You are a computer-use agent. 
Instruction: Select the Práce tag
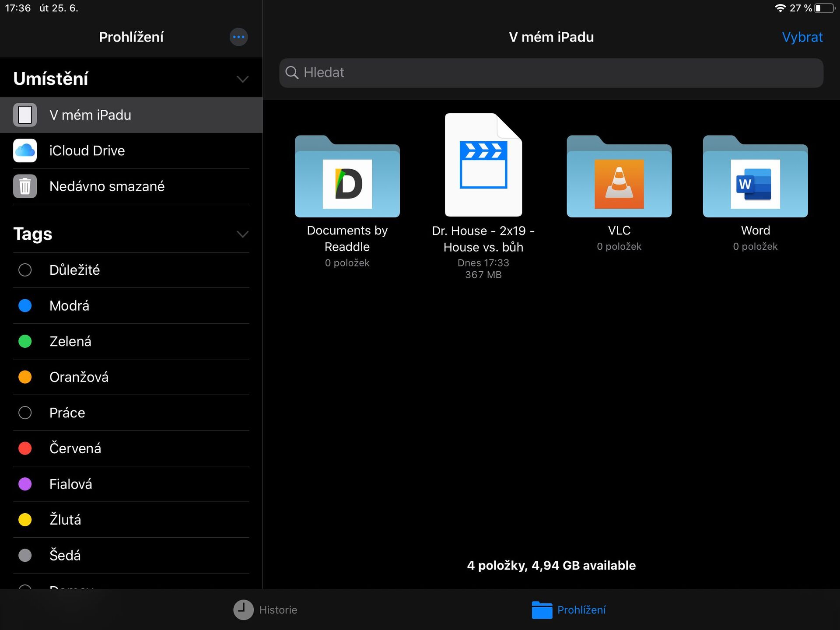pyautogui.click(x=67, y=413)
